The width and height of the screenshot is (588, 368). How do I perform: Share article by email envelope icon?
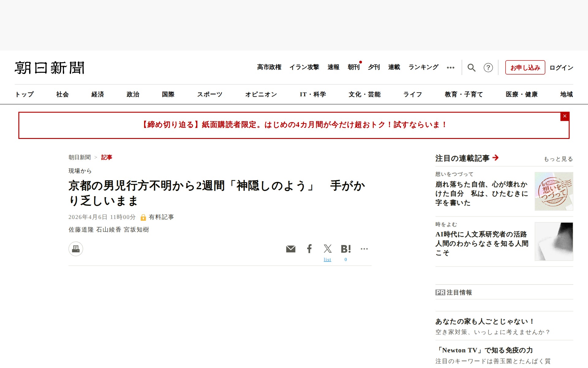click(x=291, y=249)
